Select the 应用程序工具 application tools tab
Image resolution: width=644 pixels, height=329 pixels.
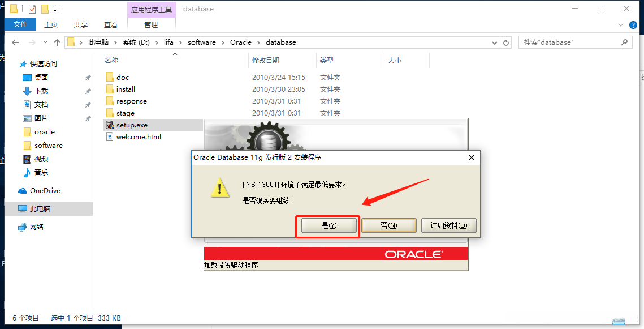click(x=151, y=10)
